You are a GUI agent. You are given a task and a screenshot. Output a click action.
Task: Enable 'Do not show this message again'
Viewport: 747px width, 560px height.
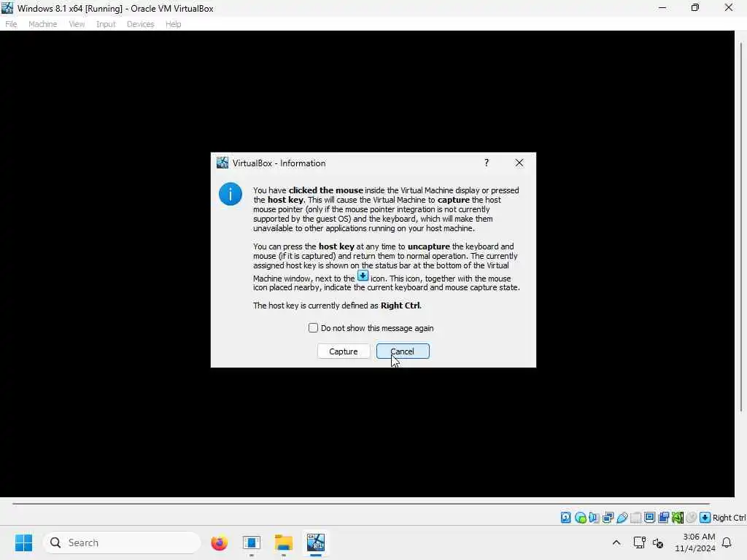[313, 328]
